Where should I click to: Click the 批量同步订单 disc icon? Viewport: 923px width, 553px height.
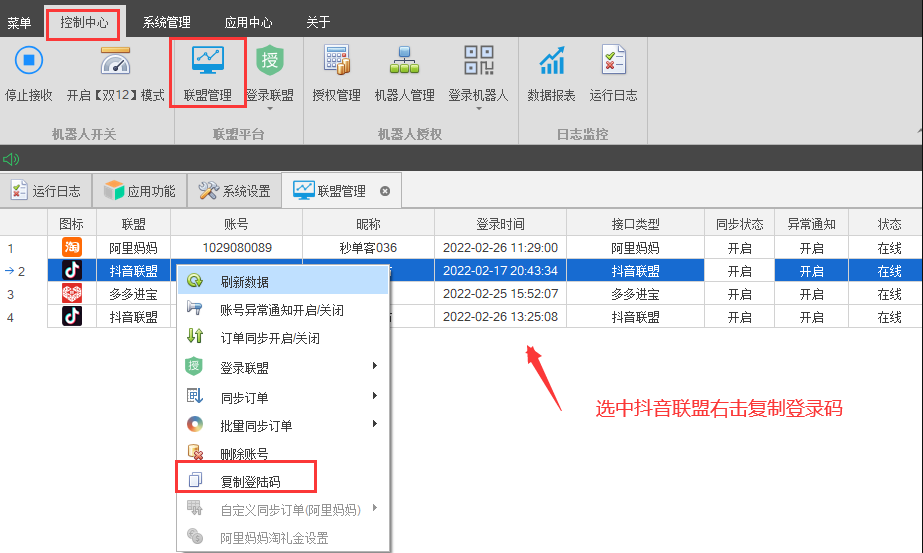pos(195,424)
